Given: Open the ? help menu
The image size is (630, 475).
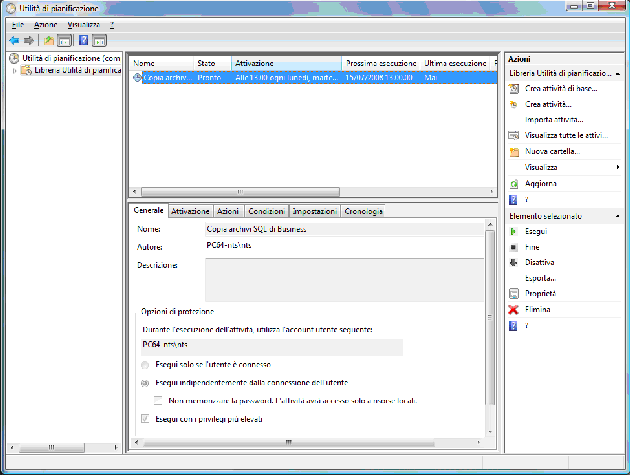Looking at the screenshot, I should pos(112,25).
